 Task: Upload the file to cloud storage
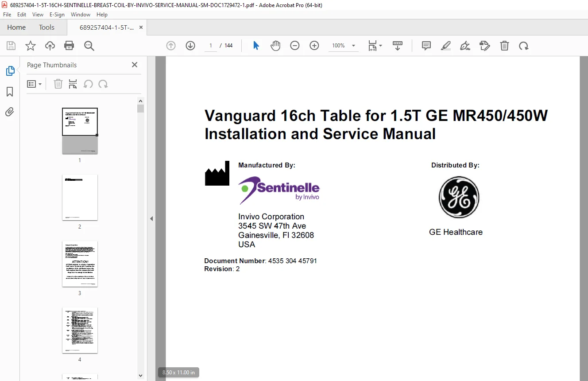(x=50, y=46)
